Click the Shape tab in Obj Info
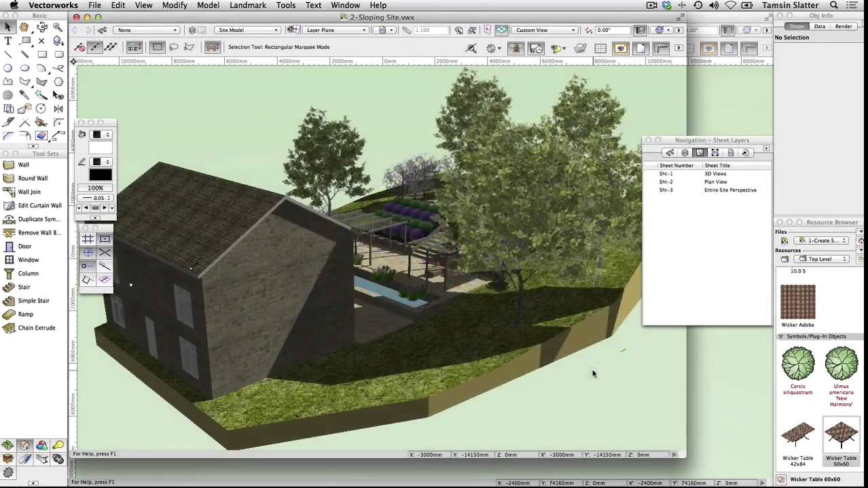The image size is (868, 488). (x=797, y=27)
